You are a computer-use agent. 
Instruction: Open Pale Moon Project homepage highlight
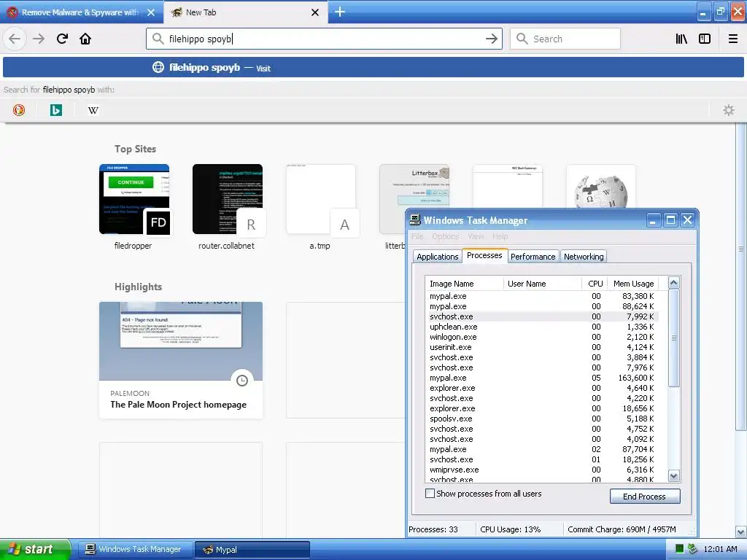pyautogui.click(x=181, y=360)
